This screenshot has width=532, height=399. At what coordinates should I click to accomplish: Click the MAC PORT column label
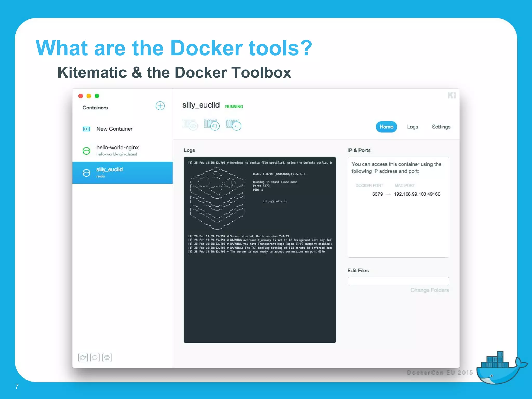[x=404, y=185]
